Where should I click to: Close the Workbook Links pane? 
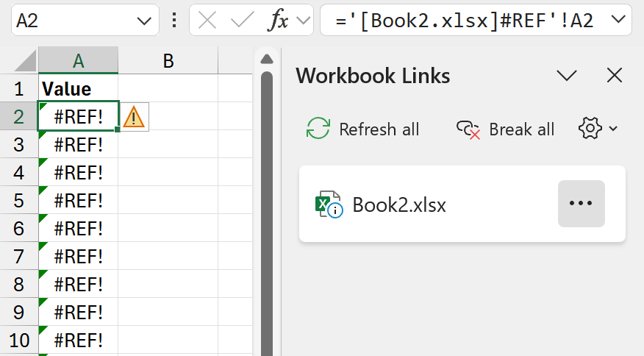point(614,75)
